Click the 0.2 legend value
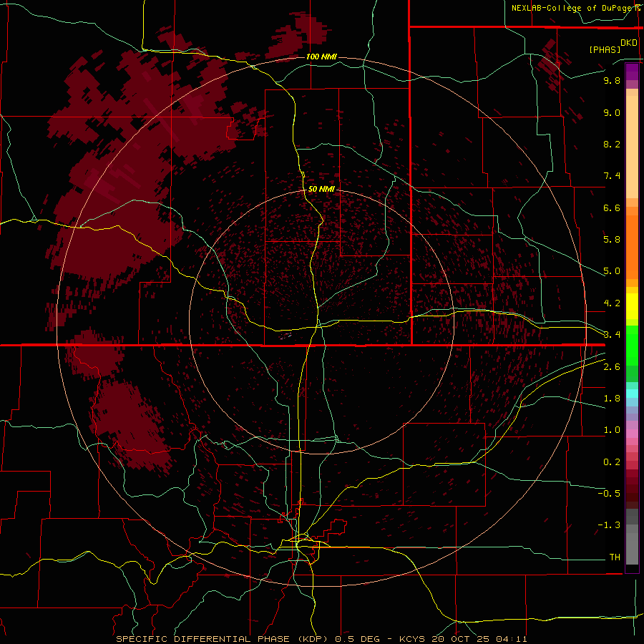The image size is (644, 644). pos(612,462)
